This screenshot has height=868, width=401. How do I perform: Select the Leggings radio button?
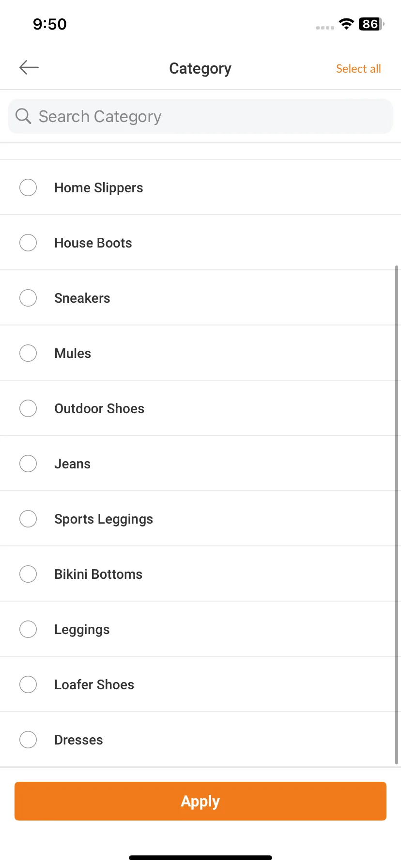[x=28, y=629]
